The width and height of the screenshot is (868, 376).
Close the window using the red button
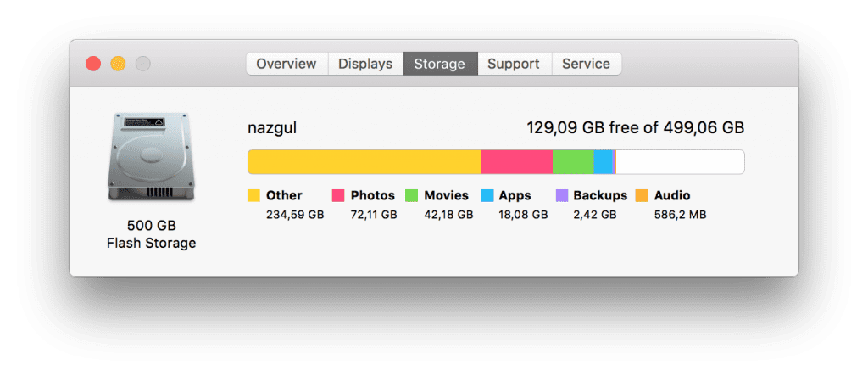point(93,64)
